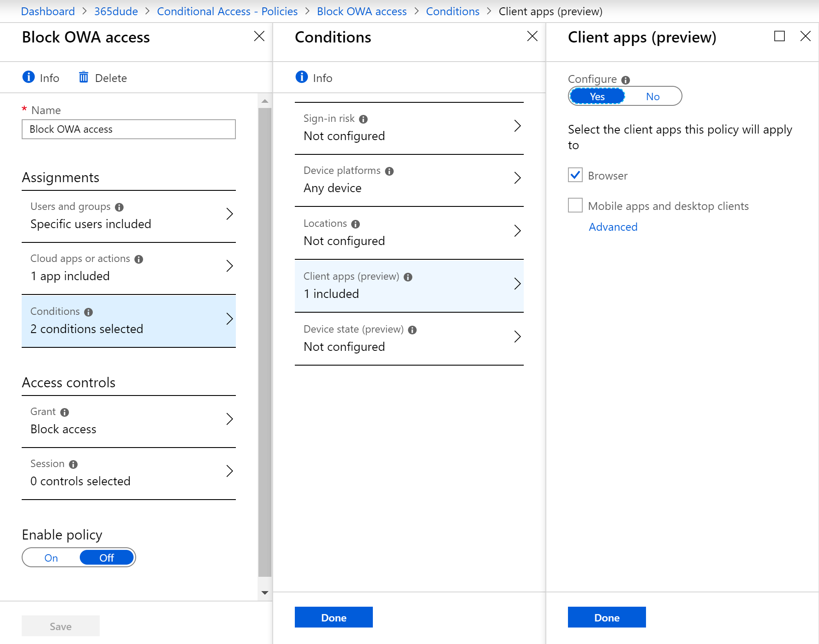Screen dimensions: 819x644
Task: Open the Device state (preview) settings
Action: 409,337
